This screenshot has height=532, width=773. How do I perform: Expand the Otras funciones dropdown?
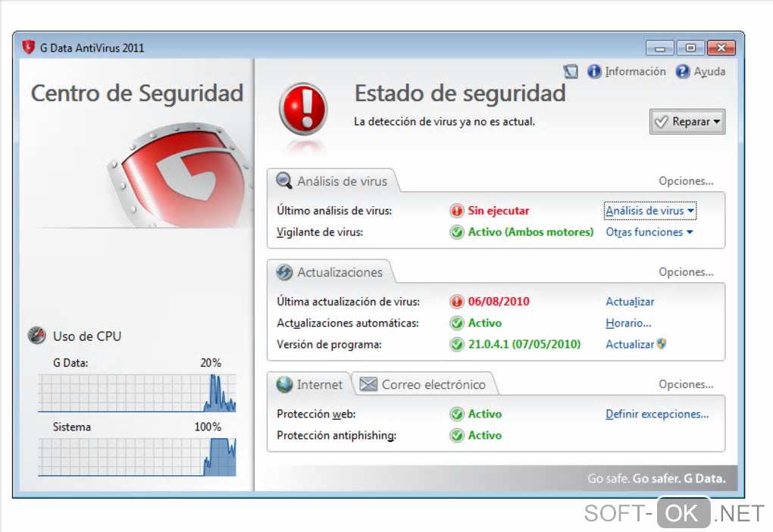649,232
